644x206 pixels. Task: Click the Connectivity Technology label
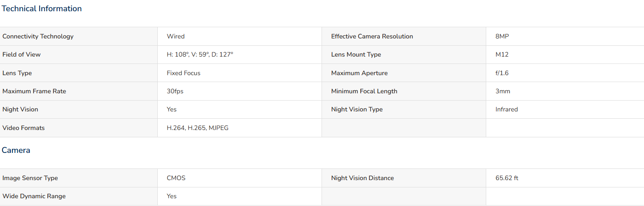click(x=38, y=36)
